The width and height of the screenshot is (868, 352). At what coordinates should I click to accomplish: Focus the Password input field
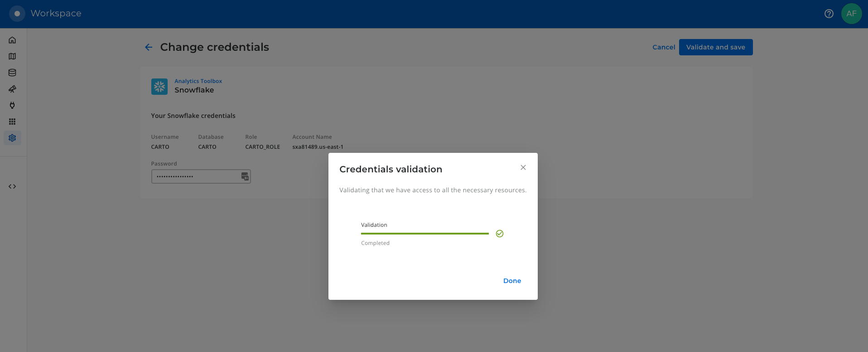click(195, 176)
